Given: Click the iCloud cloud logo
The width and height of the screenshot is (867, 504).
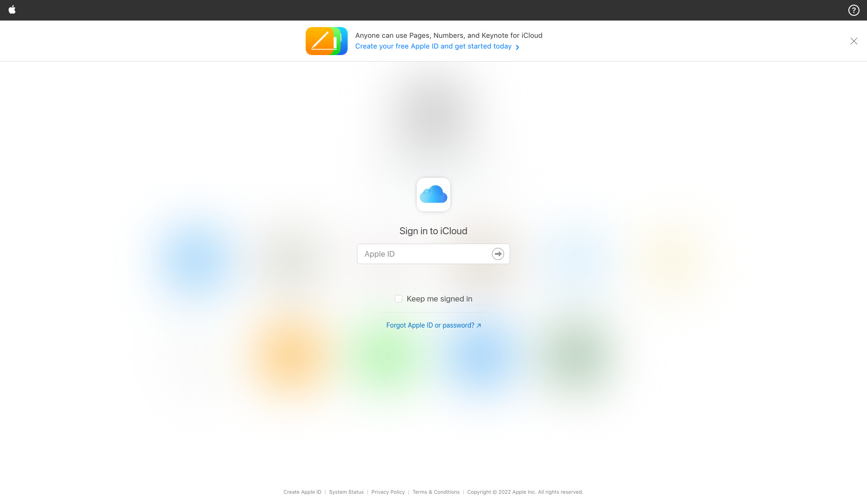Looking at the screenshot, I should (433, 195).
